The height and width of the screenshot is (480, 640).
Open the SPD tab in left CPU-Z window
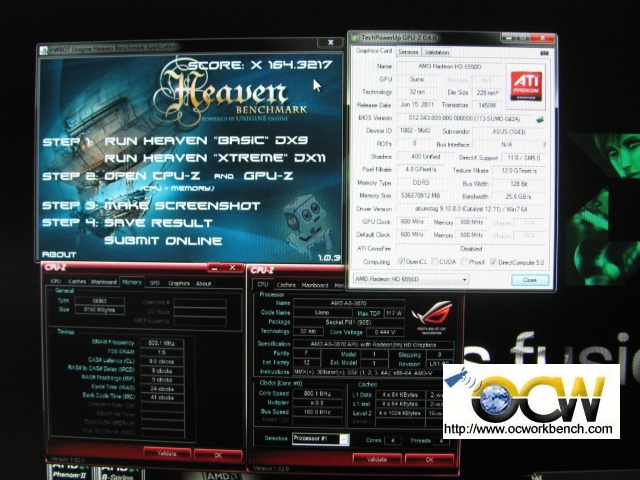pos(154,282)
